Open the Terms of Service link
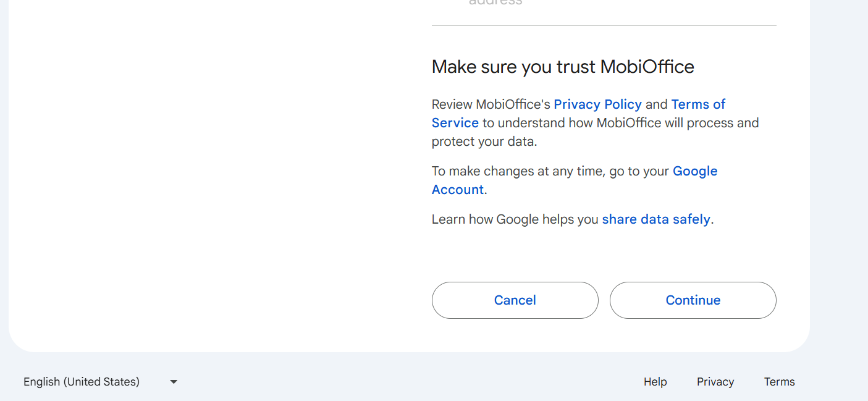 click(698, 104)
